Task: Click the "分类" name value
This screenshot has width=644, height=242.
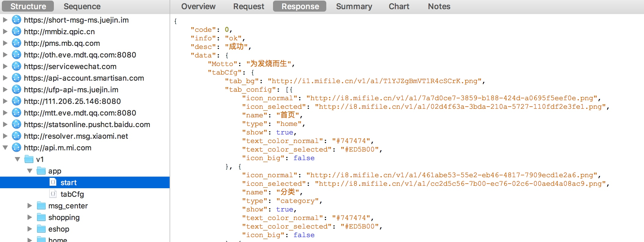Action: (x=288, y=192)
